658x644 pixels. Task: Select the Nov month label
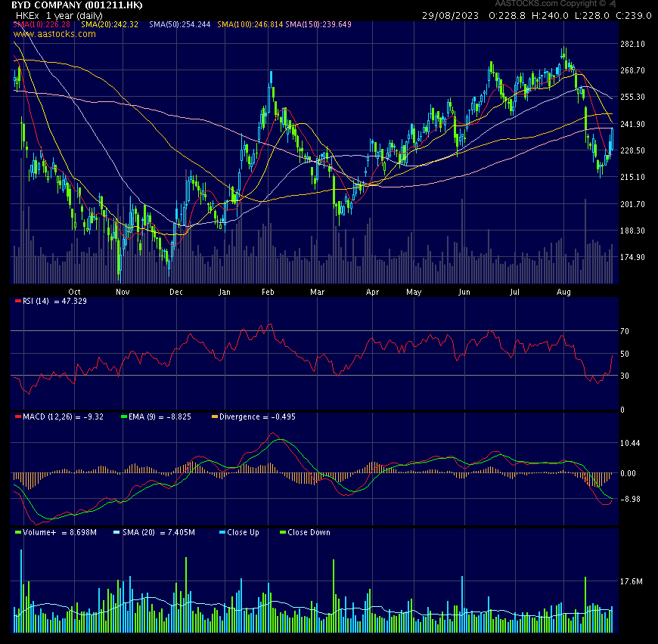point(123,292)
